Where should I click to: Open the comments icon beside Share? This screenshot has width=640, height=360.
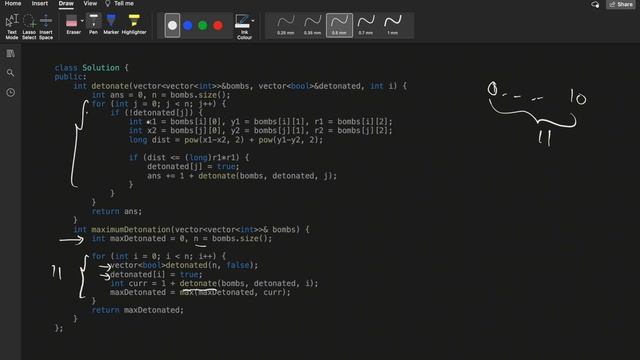point(595,4)
